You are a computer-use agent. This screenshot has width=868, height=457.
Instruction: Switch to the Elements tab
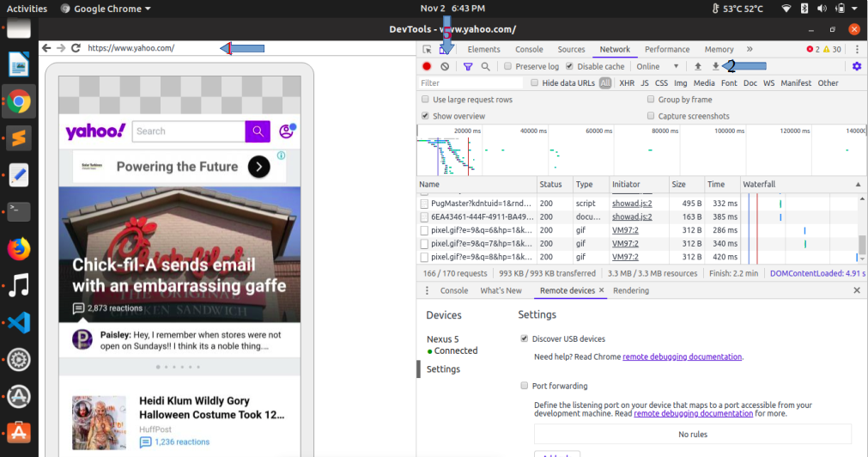(x=484, y=49)
